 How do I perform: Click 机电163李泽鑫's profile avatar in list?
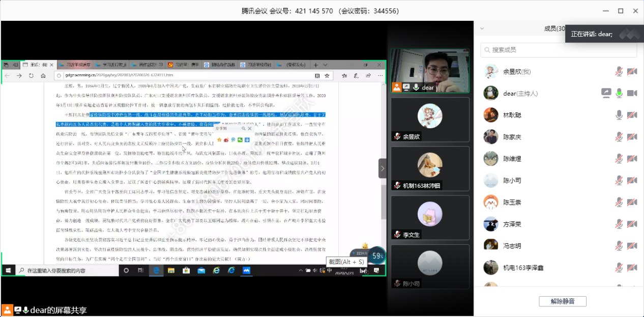[x=491, y=268]
